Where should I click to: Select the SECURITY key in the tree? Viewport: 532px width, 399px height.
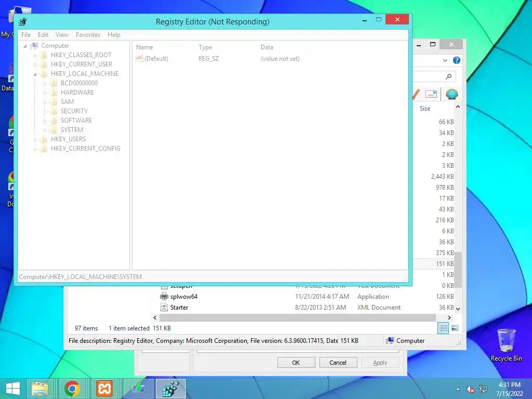pos(74,111)
